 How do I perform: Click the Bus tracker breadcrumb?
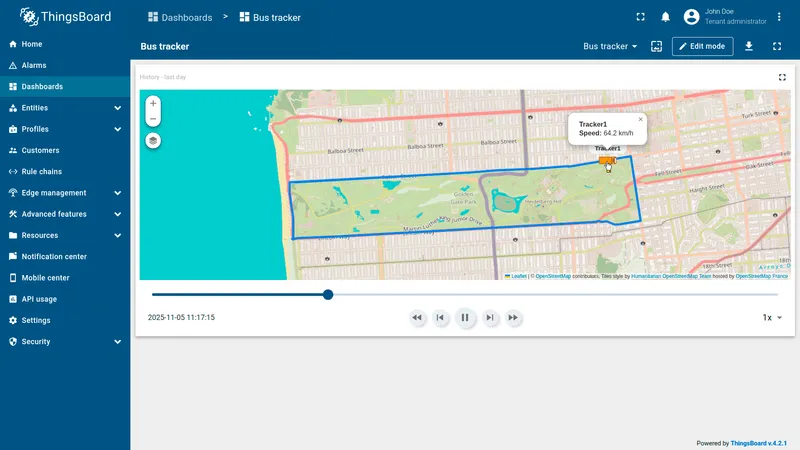pos(270,17)
